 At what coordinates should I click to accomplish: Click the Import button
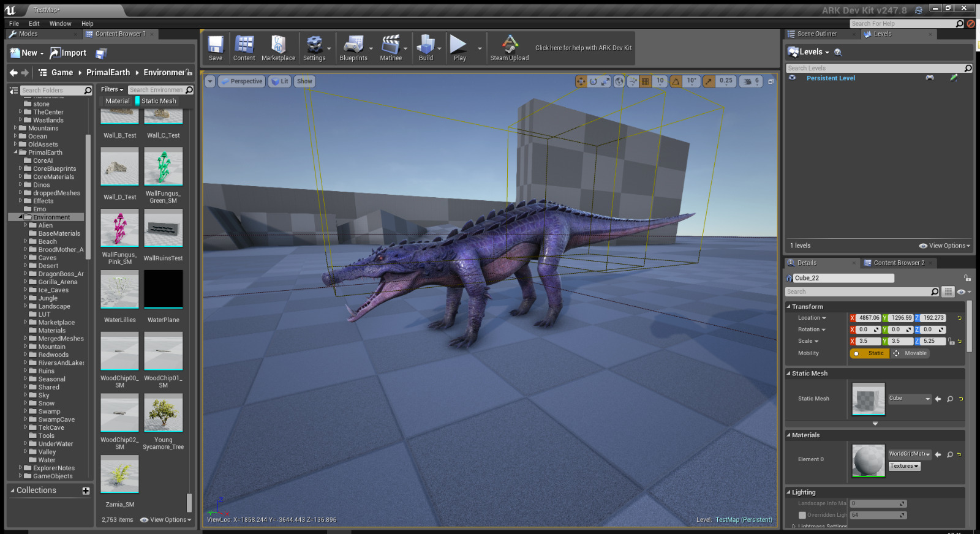(68, 53)
